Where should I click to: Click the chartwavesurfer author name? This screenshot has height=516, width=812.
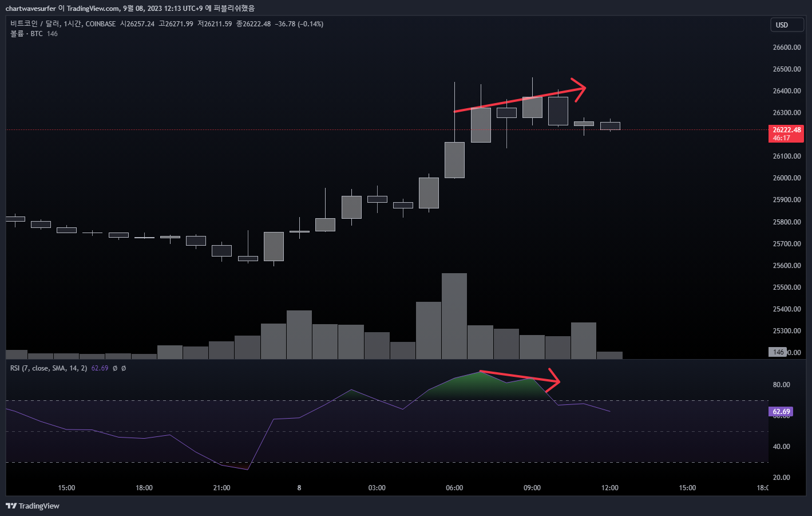[x=30, y=8]
